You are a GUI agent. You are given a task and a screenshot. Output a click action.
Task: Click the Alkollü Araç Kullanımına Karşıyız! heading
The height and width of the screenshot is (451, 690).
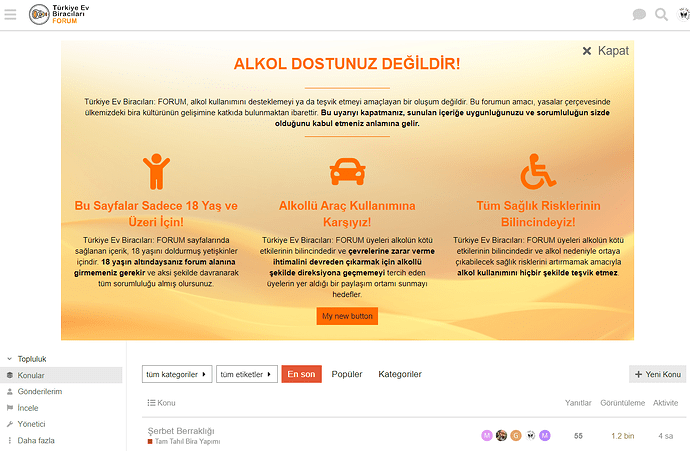point(347,214)
